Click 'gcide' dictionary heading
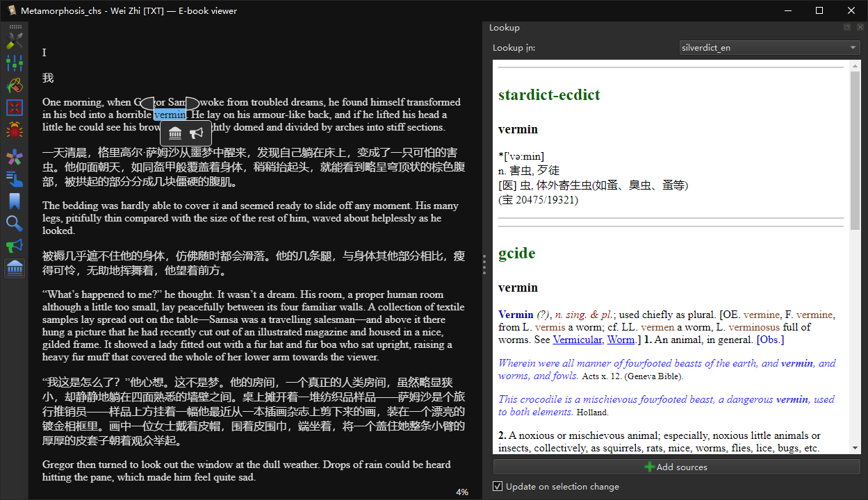 point(517,253)
